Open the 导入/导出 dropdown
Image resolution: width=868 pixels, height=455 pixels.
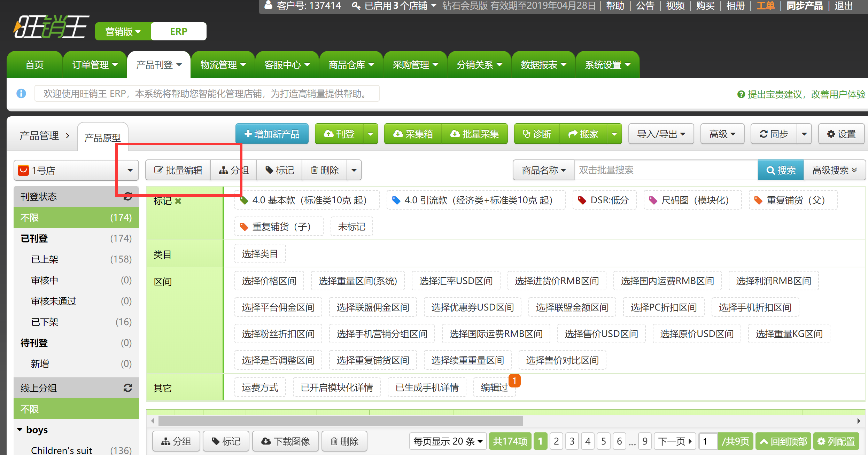pyautogui.click(x=661, y=134)
